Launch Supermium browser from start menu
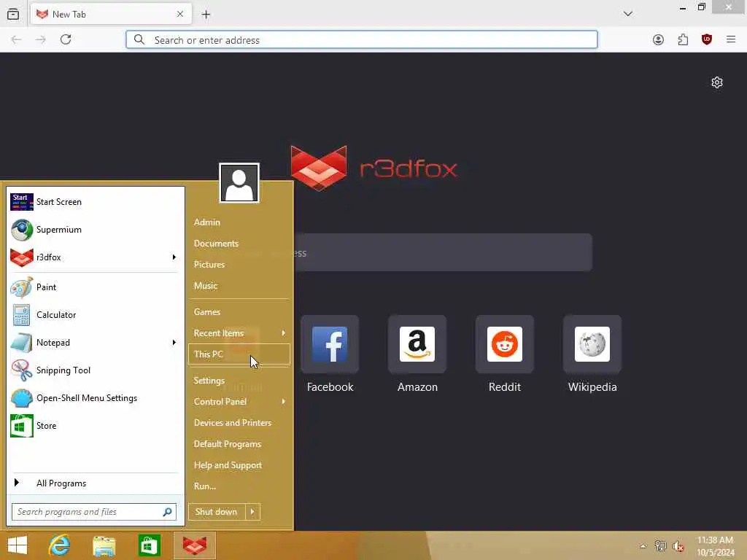This screenshot has height=560, width=747. click(x=95, y=230)
